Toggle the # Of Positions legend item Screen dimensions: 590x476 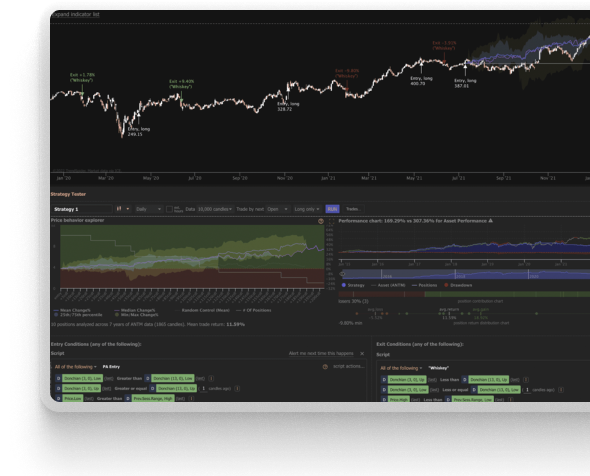tap(253, 310)
